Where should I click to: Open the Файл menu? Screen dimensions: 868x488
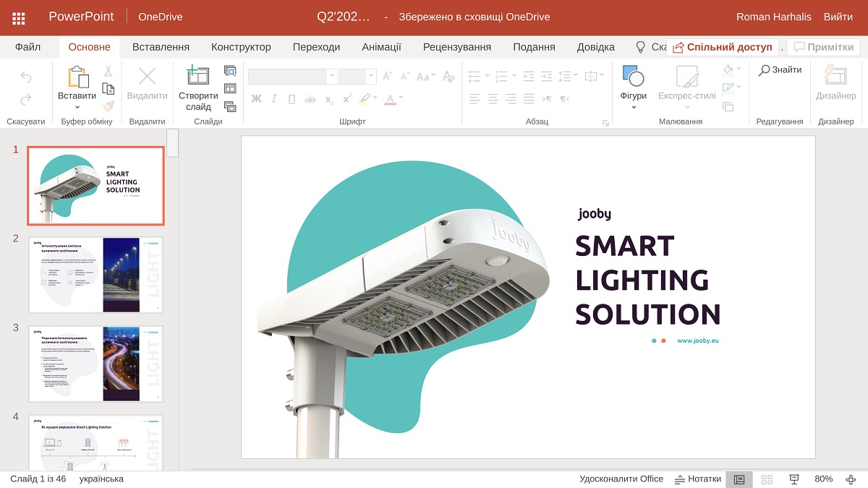(x=27, y=47)
